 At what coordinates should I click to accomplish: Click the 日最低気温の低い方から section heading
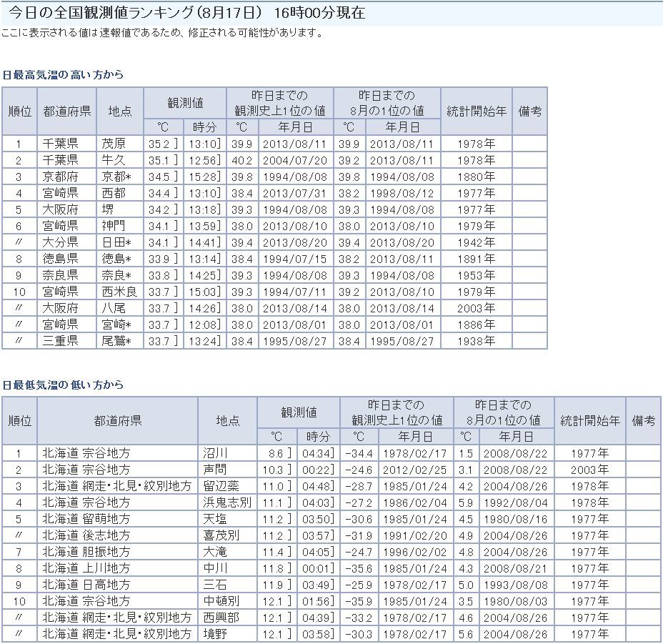(x=63, y=385)
